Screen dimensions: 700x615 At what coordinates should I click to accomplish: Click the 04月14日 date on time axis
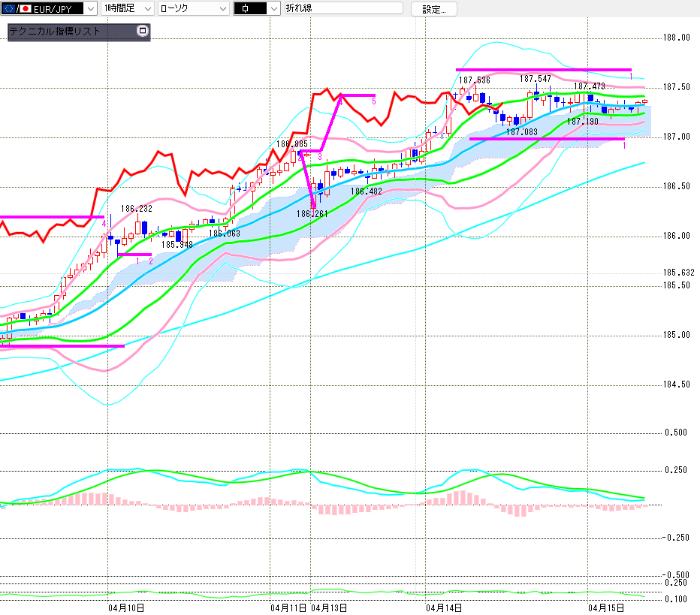coord(443,607)
